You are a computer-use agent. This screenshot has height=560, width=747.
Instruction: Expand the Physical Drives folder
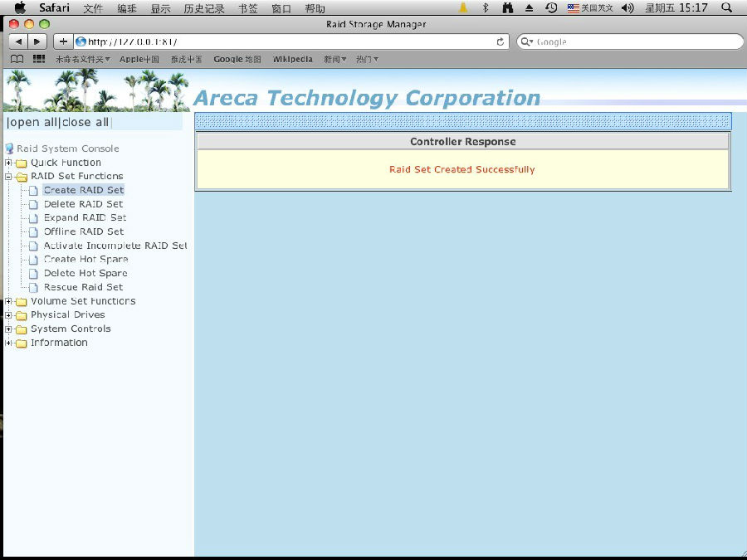[x=8, y=315]
